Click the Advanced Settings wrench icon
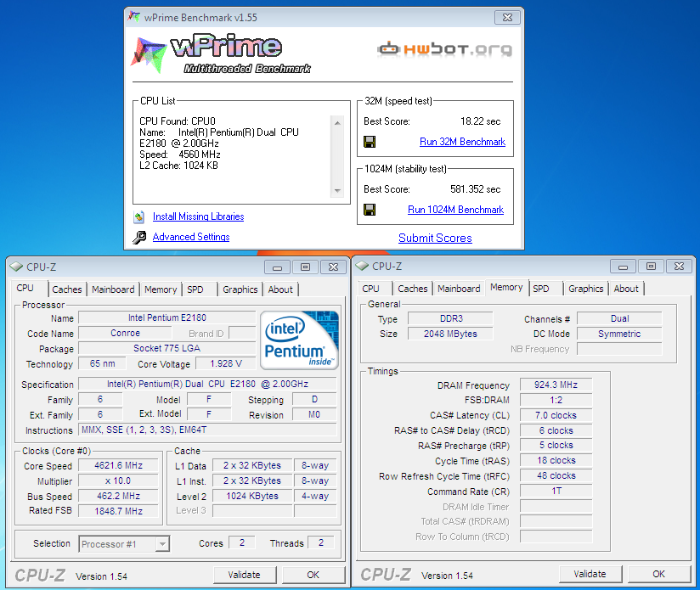Image resolution: width=700 pixels, height=590 pixels. [x=139, y=238]
